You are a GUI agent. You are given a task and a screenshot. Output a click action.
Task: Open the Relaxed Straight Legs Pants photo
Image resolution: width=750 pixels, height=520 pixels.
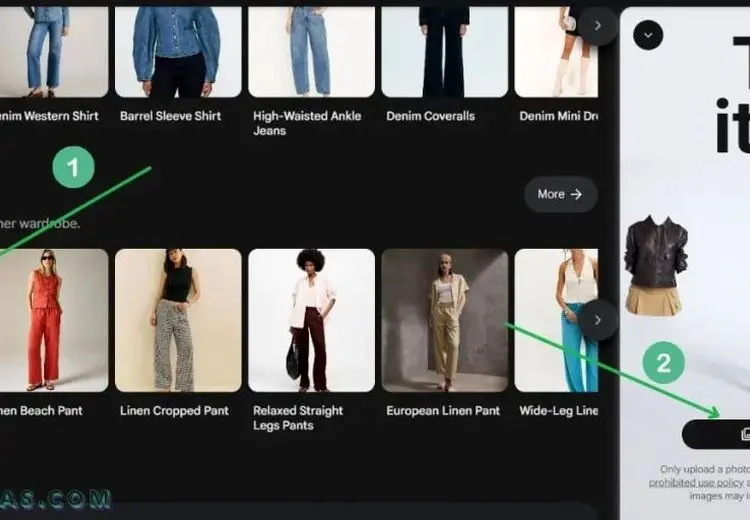311,320
